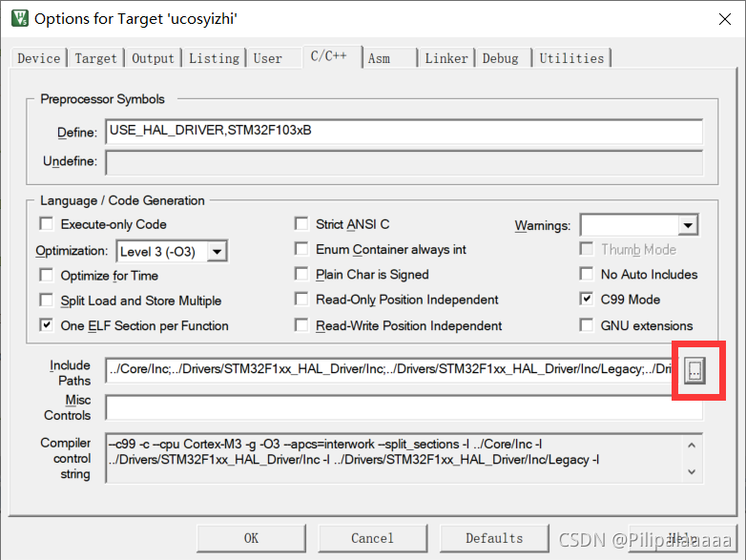Viewport: 746px width, 560px height.
Task: Uncheck C99 Mode checkbox
Action: click(587, 300)
